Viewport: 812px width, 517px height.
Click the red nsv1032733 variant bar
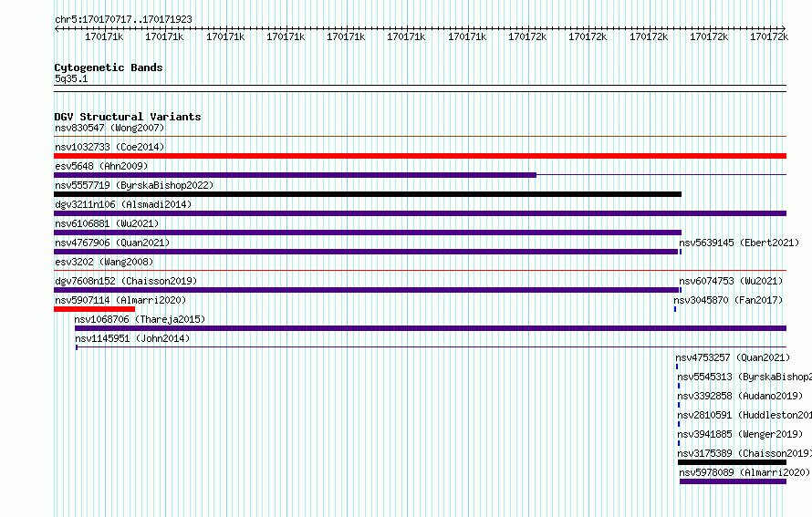click(x=420, y=156)
